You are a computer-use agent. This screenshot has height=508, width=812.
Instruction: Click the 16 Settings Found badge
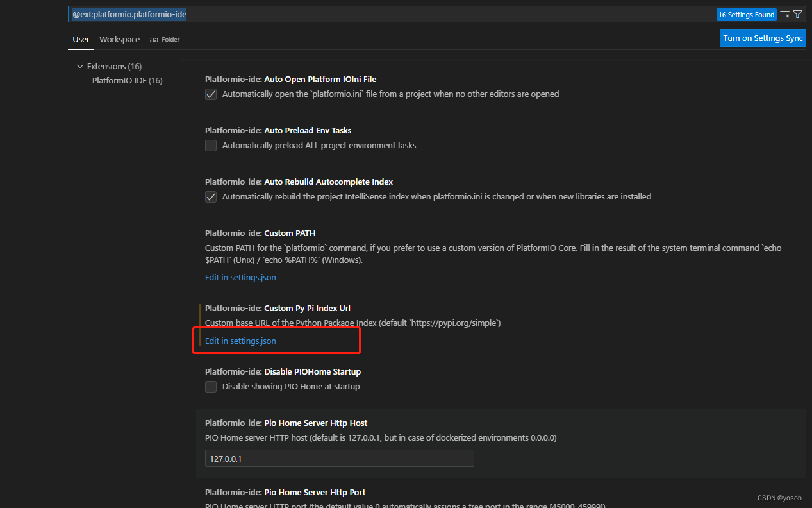(747, 15)
